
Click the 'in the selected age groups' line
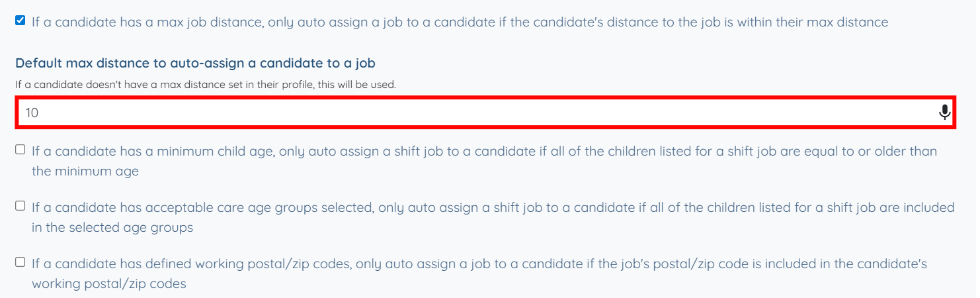click(x=112, y=228)
